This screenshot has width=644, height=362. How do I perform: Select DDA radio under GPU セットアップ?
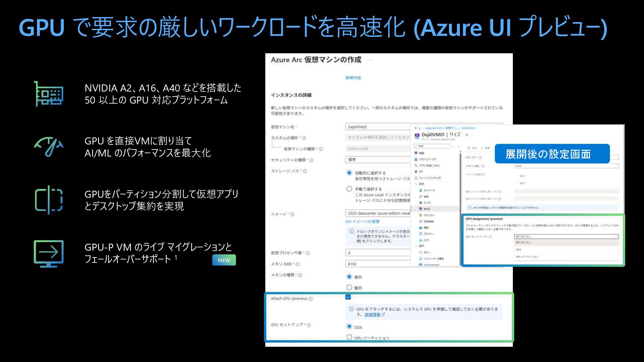point(349,326)
